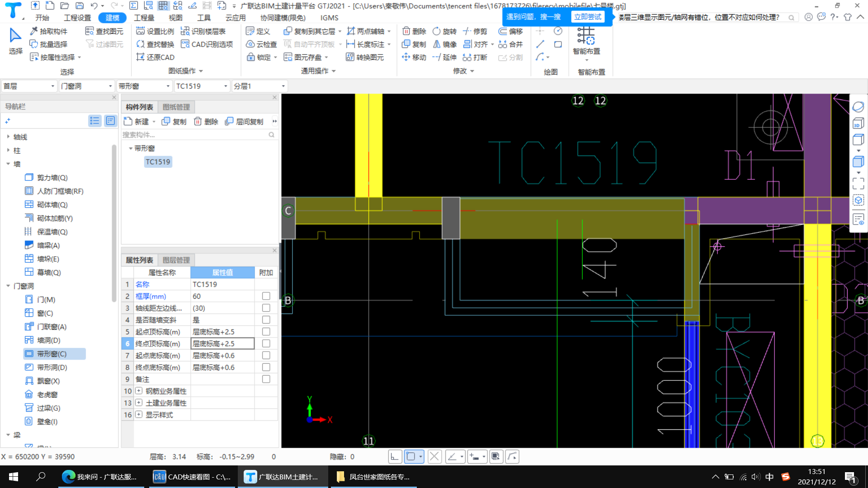Select the 移动 move tool
Image resolution: width=868 pixels, height=488 pixels.
coord(414,57)
